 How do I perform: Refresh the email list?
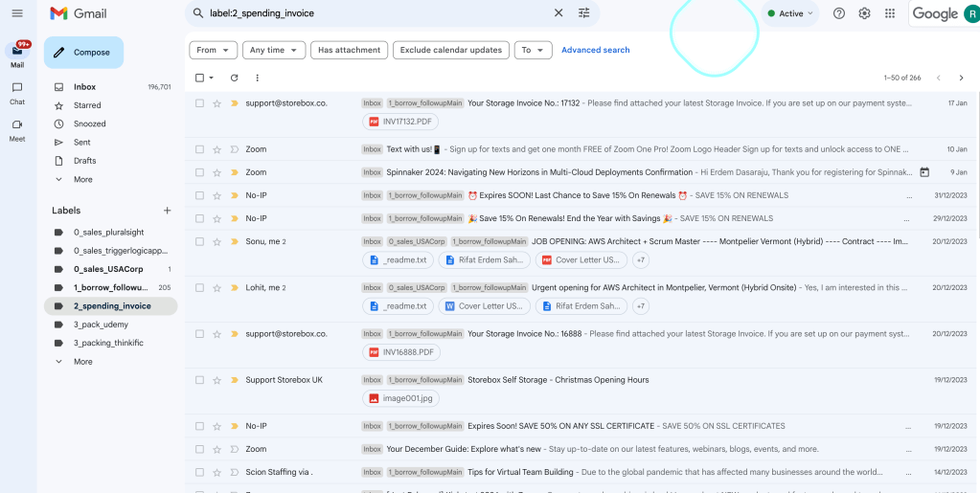click(x=235, y=78)
